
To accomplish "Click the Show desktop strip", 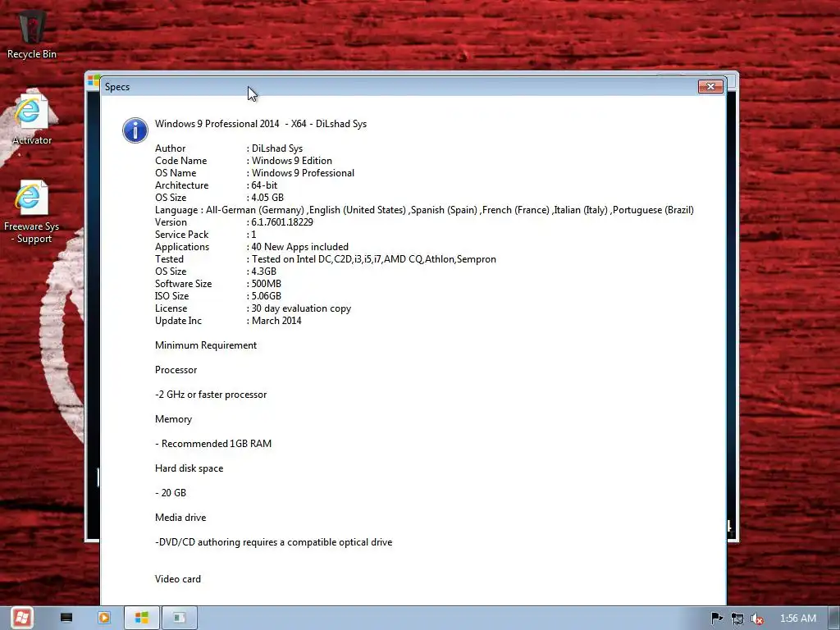I will [835, 618].
